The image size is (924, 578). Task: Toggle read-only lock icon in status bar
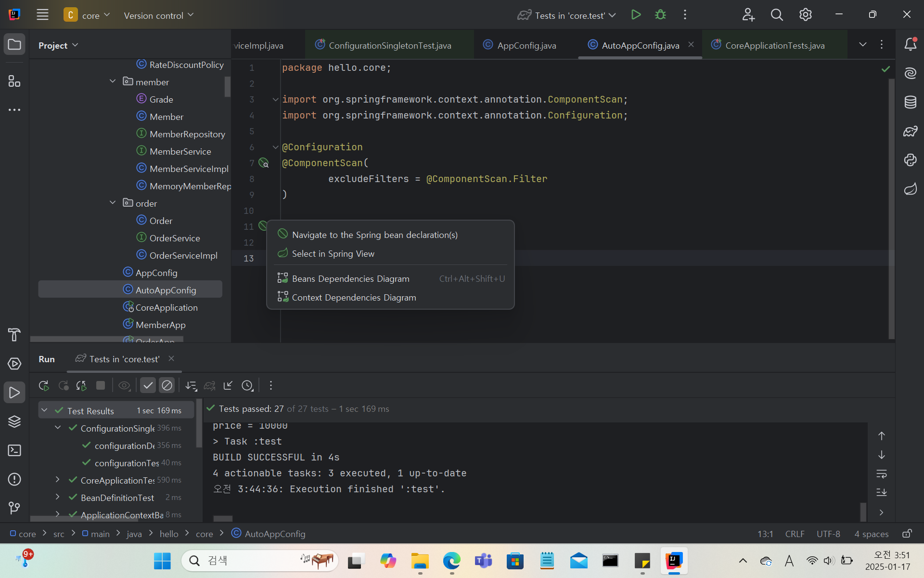point(907,534)
